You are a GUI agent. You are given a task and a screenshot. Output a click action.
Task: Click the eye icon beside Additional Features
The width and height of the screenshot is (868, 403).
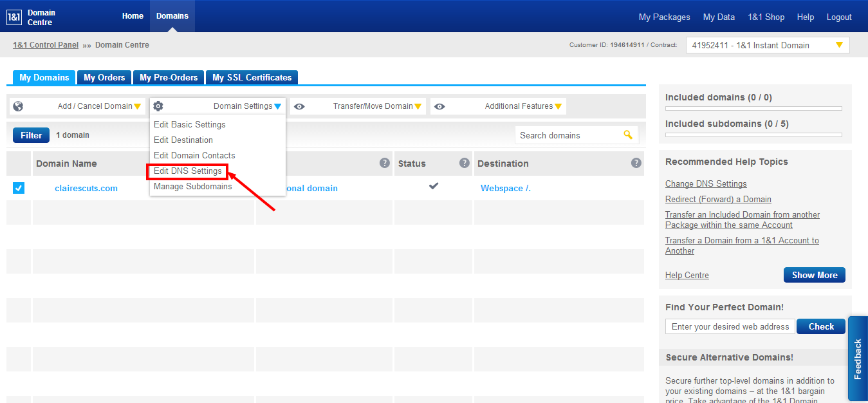(x=439, y=106)
